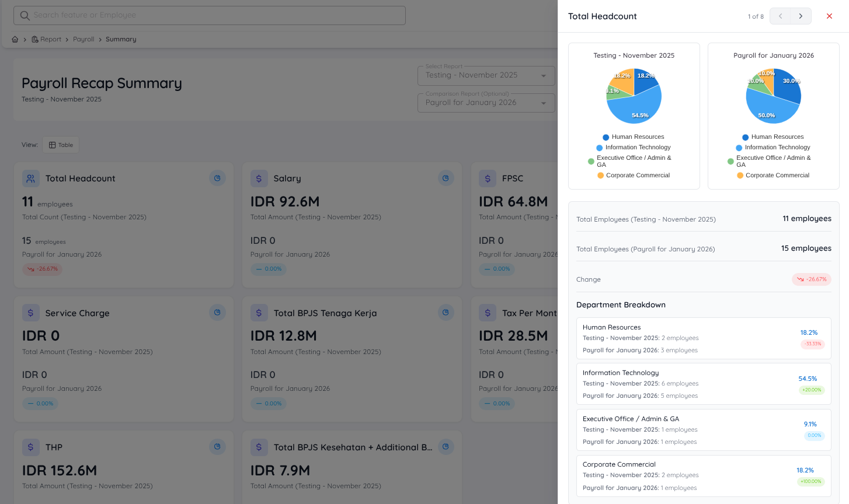Open the pie chart detail for Salary
Image resolution: width=849 pixels, height=504 pixels.
click(446, 177)
